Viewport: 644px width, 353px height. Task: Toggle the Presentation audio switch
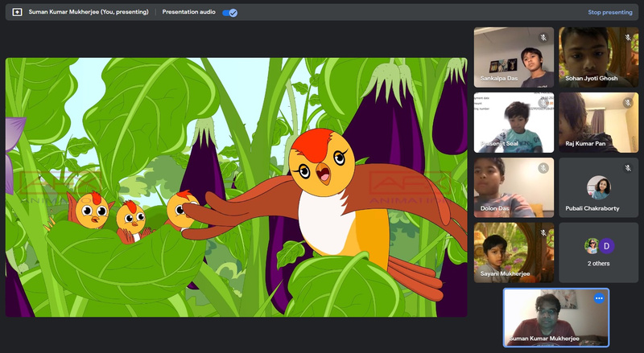point(229,13)
